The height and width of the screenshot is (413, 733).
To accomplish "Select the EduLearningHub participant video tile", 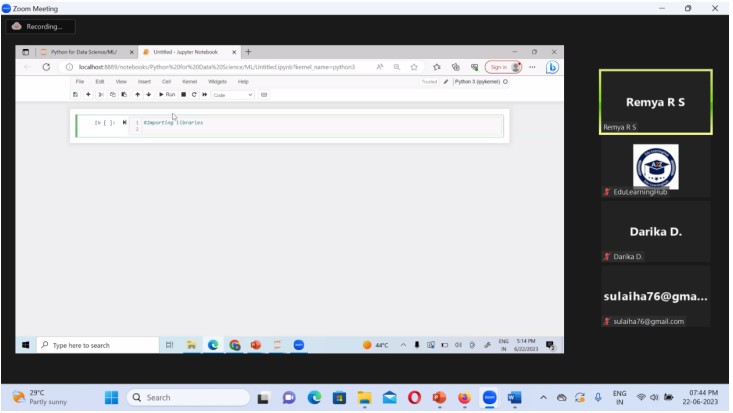I will pos(655,167).
